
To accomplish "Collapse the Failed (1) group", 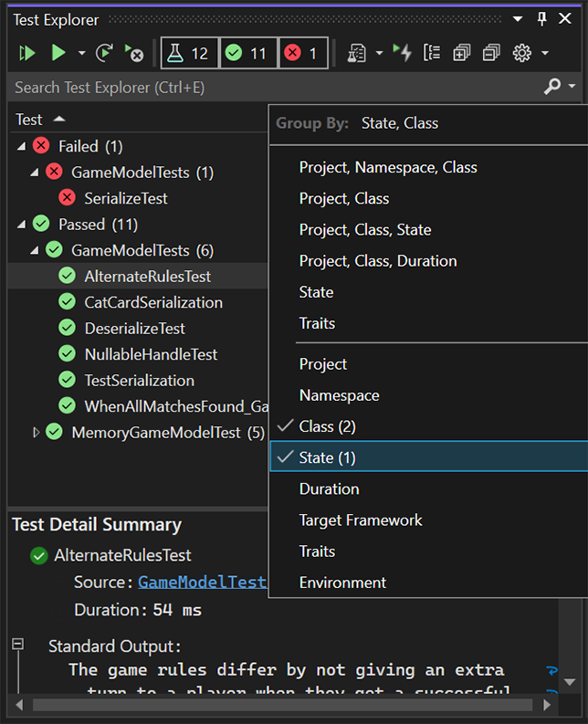I will pyautogui.click(x=21, y=147).
